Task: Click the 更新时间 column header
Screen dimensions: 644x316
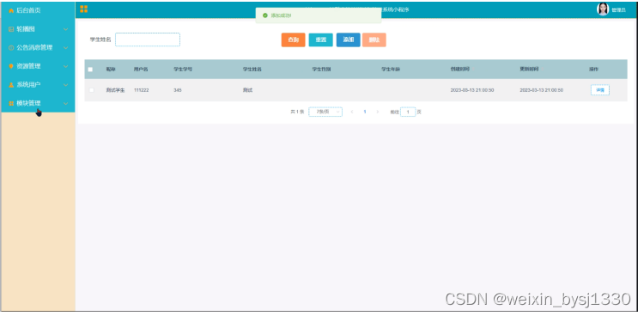Action: click(529, 70)
